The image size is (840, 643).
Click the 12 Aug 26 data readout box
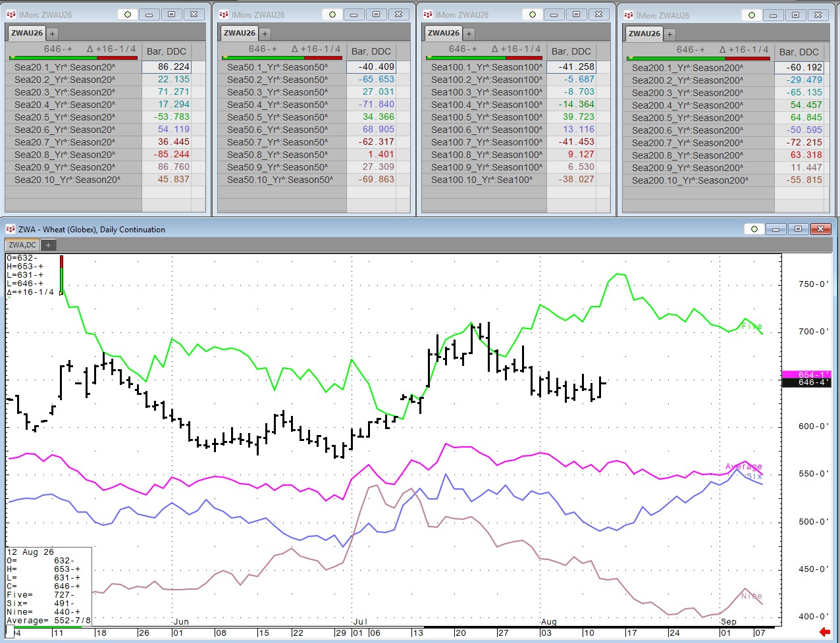click(x=49, y=586)
